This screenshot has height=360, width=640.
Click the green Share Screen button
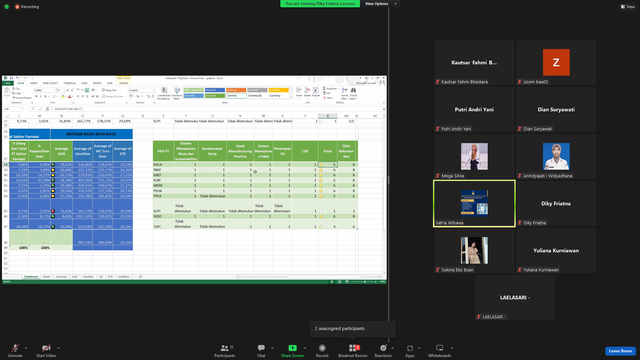(x=292, y=350)
